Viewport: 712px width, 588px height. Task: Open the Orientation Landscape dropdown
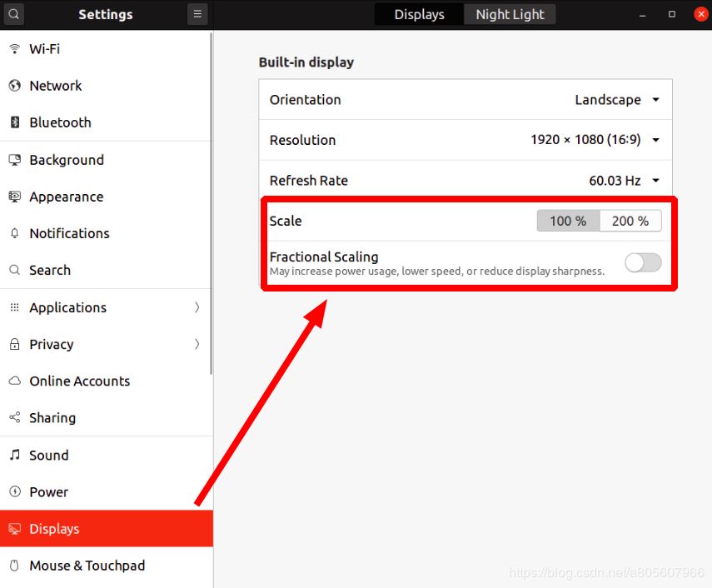[x=617, y=100]
